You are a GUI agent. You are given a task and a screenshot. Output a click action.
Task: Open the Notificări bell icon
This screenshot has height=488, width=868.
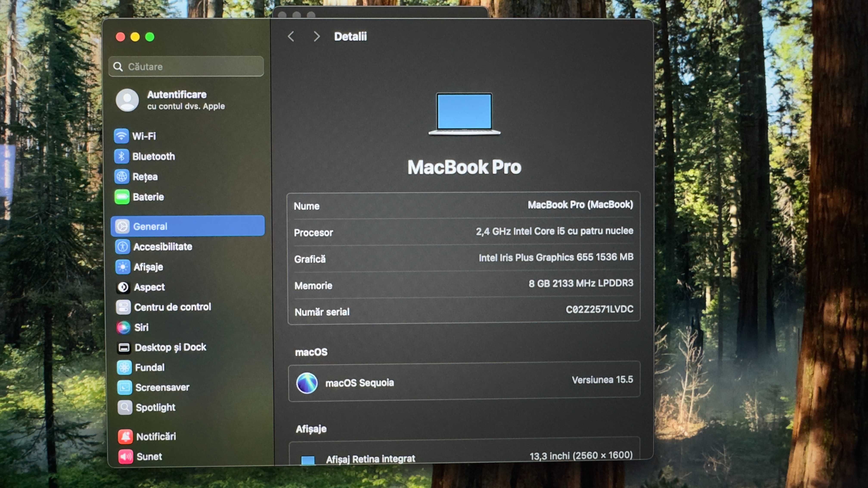tap(125, 437)
